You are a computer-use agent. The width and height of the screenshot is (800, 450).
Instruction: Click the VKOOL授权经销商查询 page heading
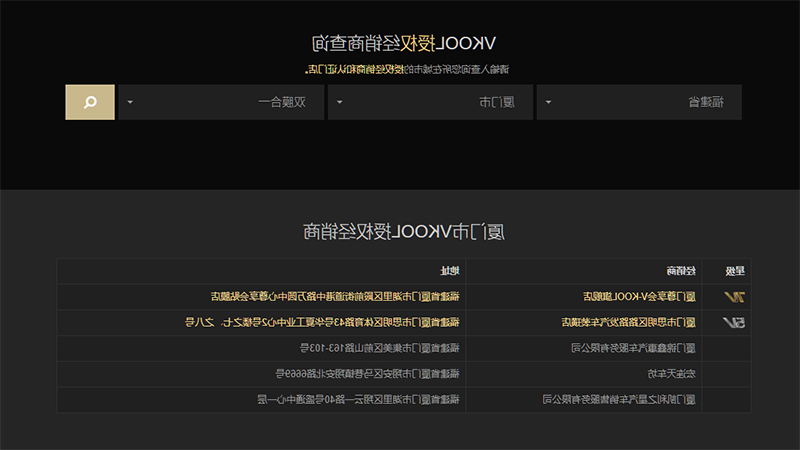404,44
